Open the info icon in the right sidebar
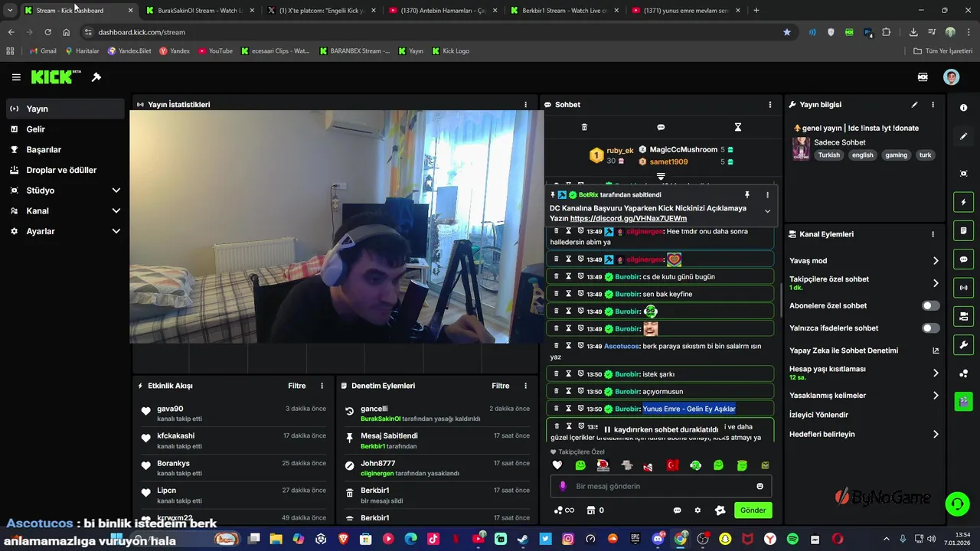Screen dimensions: 980x551 [963, 108]
